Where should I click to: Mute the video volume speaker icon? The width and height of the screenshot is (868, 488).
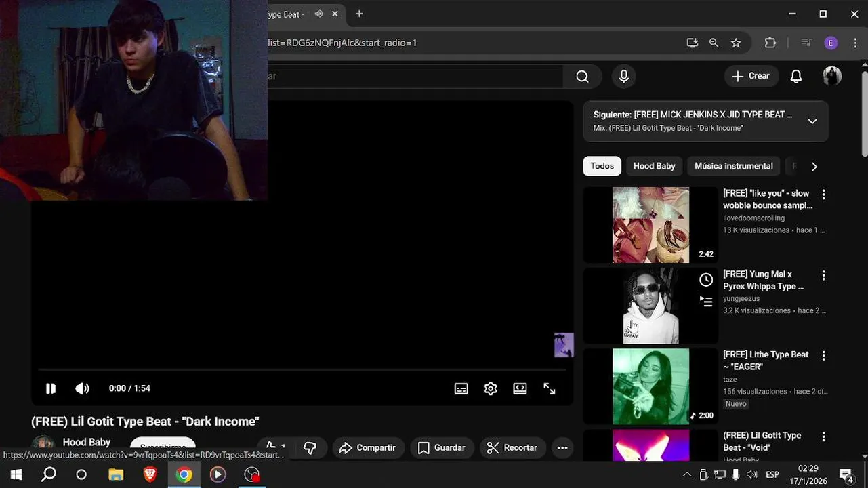pos(82,388)
